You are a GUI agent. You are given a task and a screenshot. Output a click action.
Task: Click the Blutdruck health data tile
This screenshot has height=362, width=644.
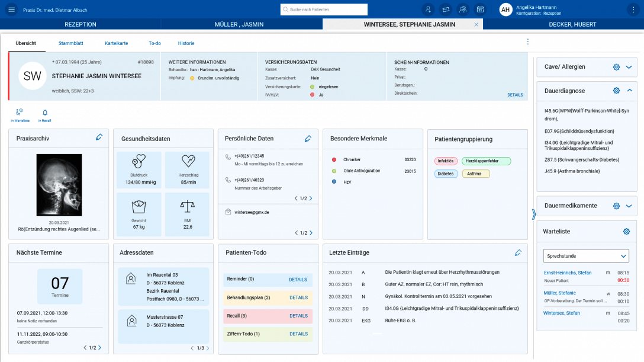tap(140, 170)
